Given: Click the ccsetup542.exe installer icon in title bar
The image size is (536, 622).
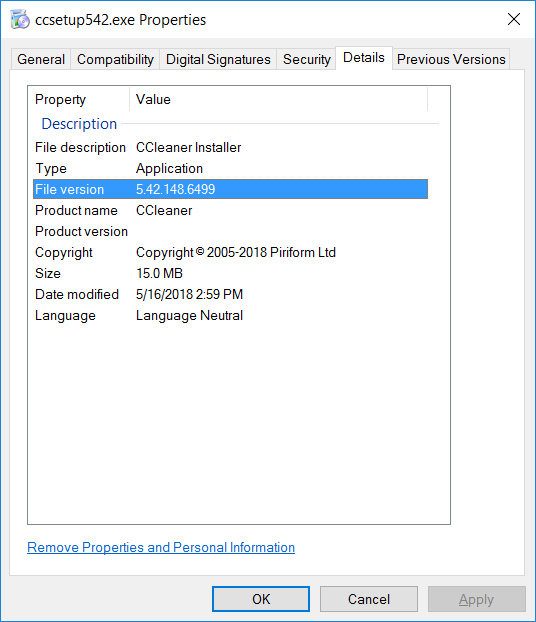Looking at the screenshot, I should pyautogui.click(x=20, y=19).
